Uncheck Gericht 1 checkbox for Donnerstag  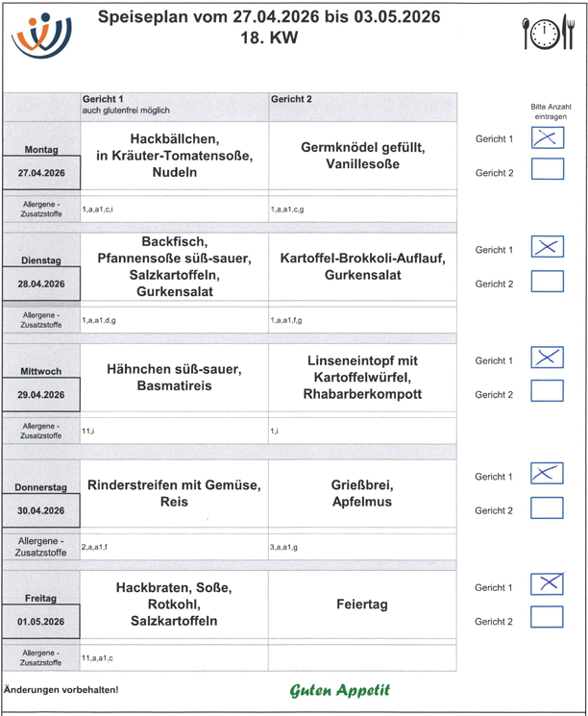[547, 474]
